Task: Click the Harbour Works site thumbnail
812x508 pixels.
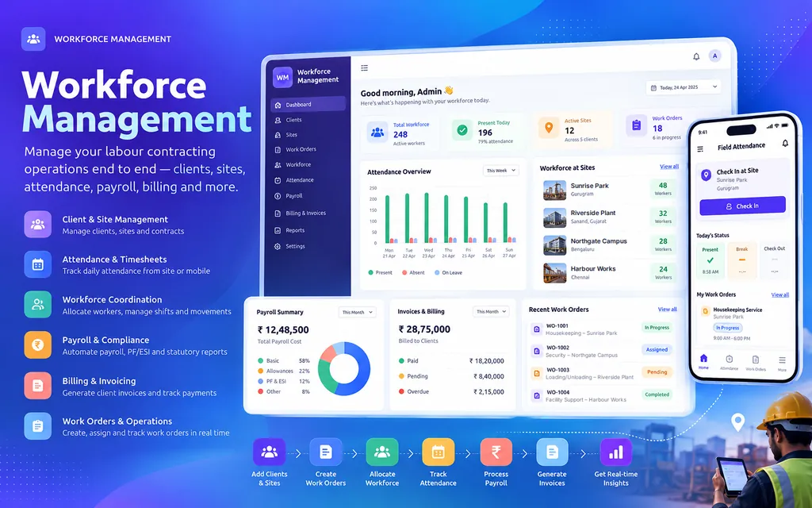Action: 554,273
